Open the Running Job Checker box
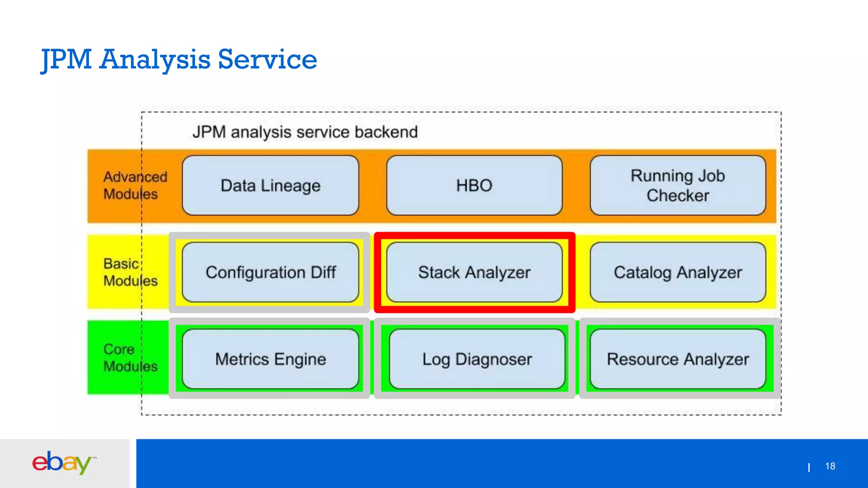 pos(678,186)
